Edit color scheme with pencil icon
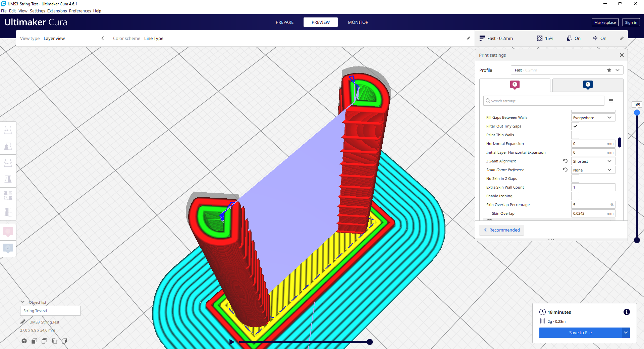 click(x=468, y=38)
